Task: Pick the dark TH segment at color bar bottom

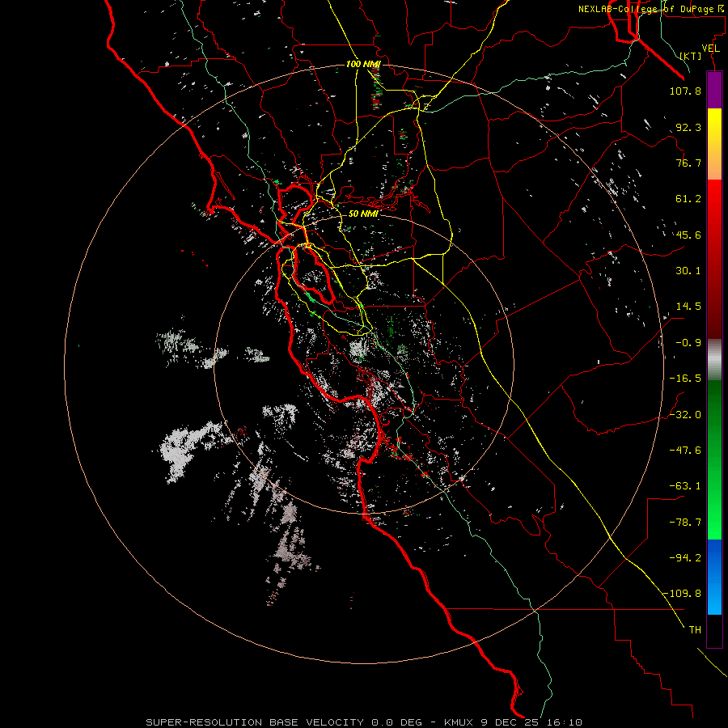Action: pyautogui.click(x=714, y=631)
